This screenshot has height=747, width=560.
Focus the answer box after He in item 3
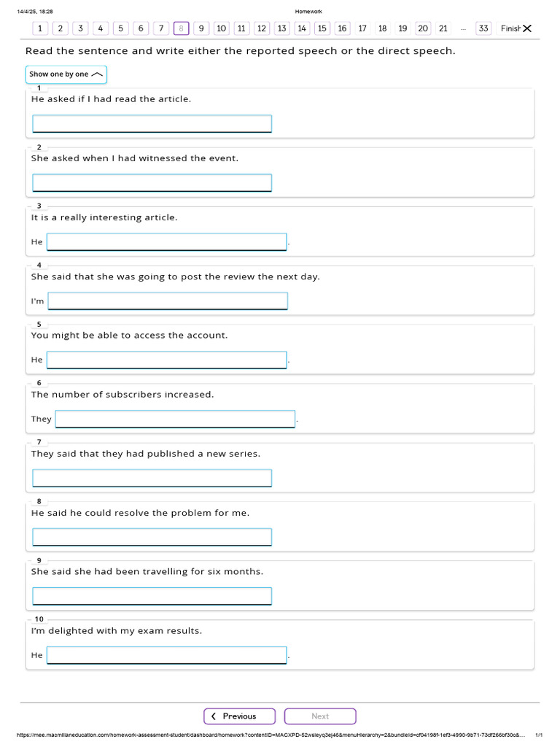click(167, 242)
